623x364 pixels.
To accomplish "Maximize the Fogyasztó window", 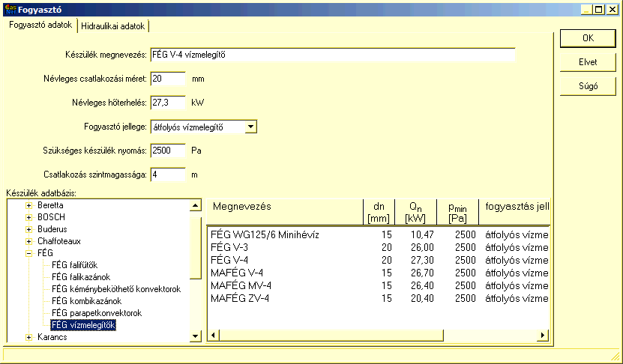I will coord(599,10).
